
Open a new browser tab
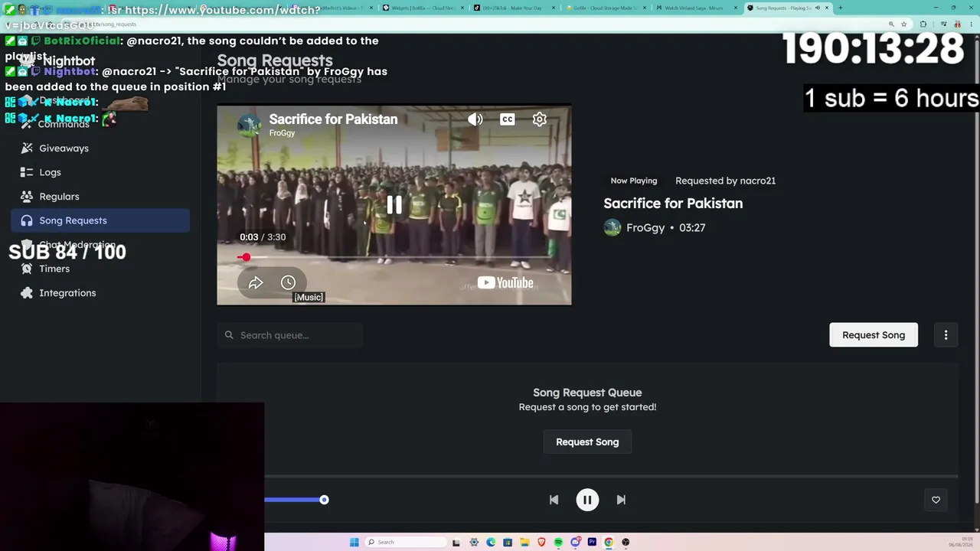(x=840, y=8)
